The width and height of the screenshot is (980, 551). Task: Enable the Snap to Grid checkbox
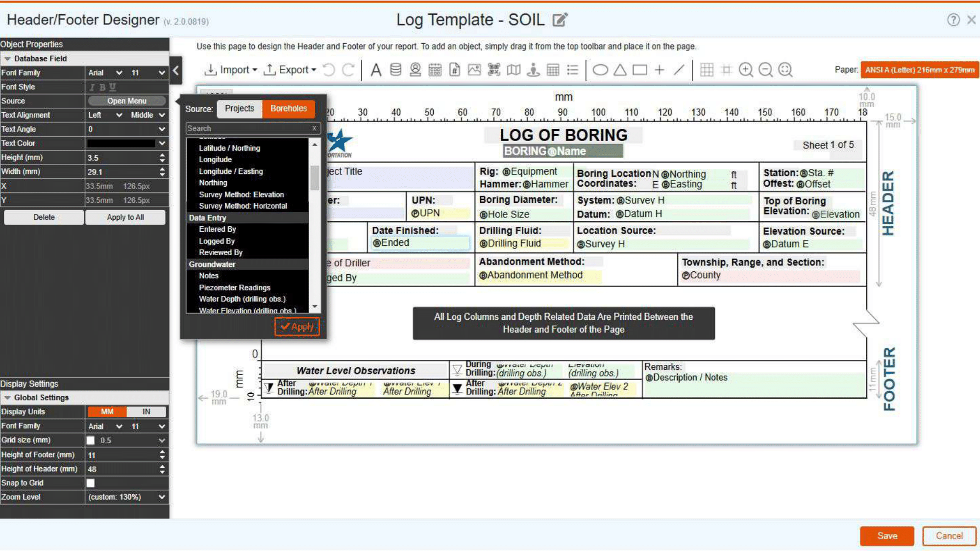point(91,483)
